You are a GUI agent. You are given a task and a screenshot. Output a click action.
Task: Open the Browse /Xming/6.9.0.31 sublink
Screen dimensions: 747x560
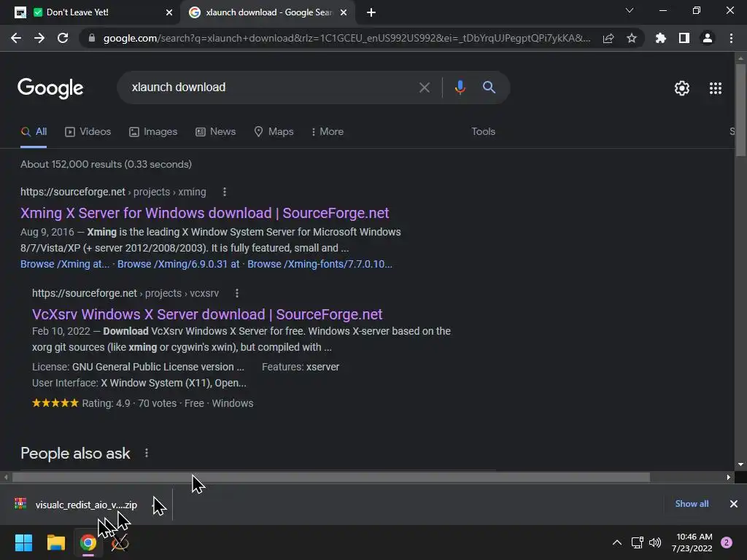point(178,264)
